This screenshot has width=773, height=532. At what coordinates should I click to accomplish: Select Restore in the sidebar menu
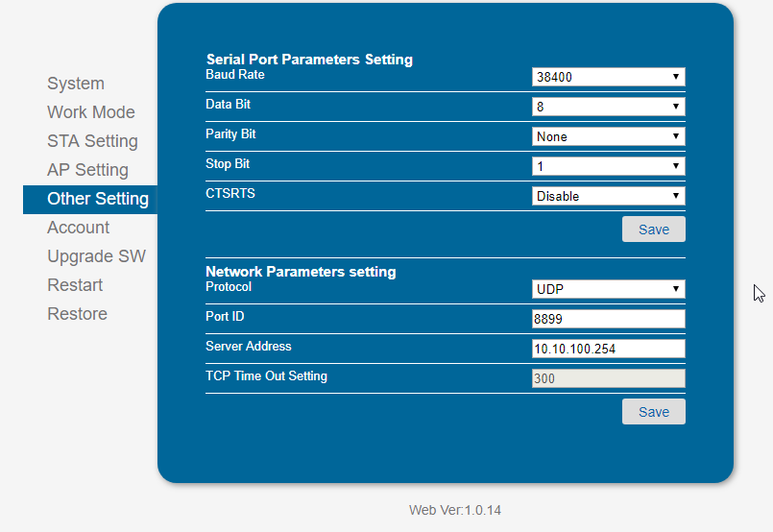78,314
